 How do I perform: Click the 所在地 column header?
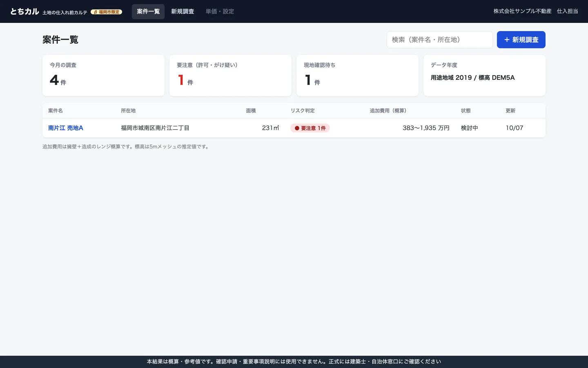click(x=128, y=111)
